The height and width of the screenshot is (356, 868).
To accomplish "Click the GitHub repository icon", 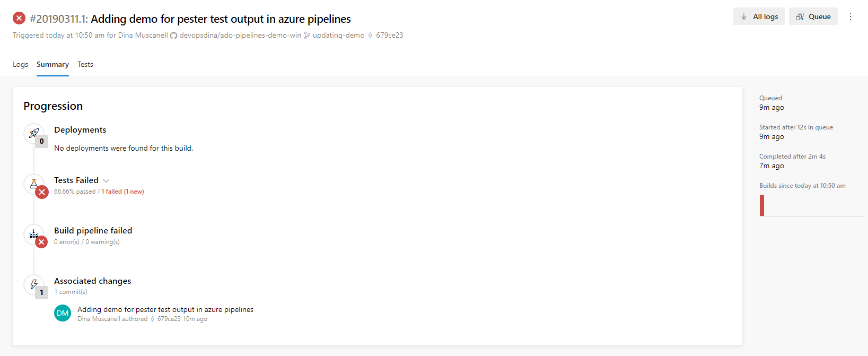I will click(173, 36).
